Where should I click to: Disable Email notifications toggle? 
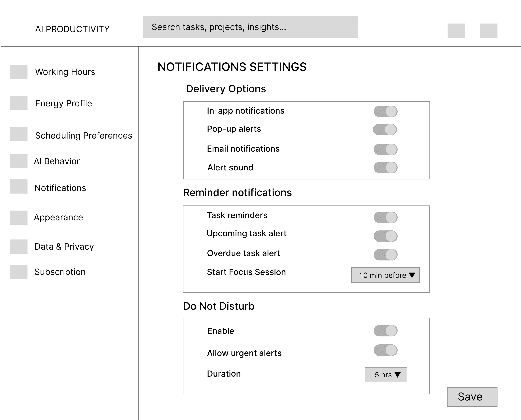(386, 149)
